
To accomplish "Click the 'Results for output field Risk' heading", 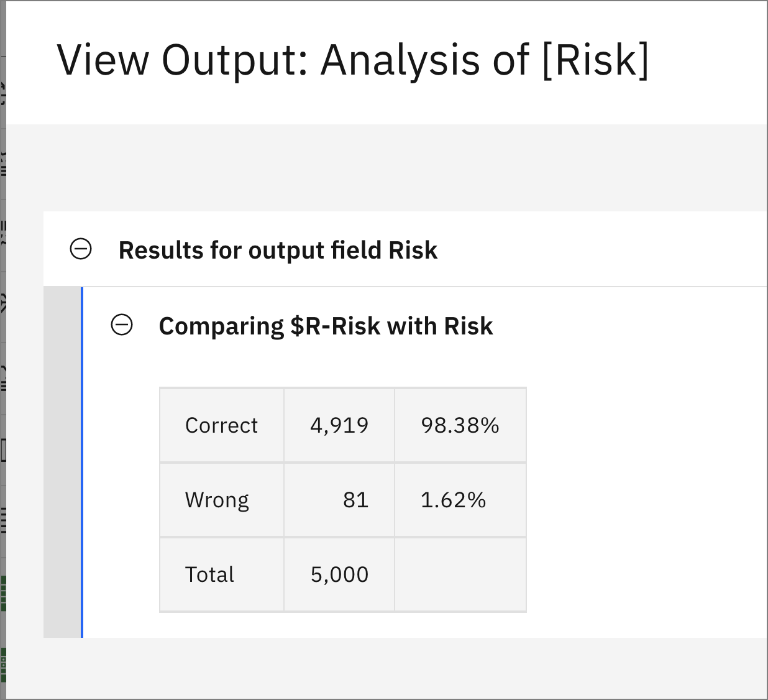I will click(278, 250).
